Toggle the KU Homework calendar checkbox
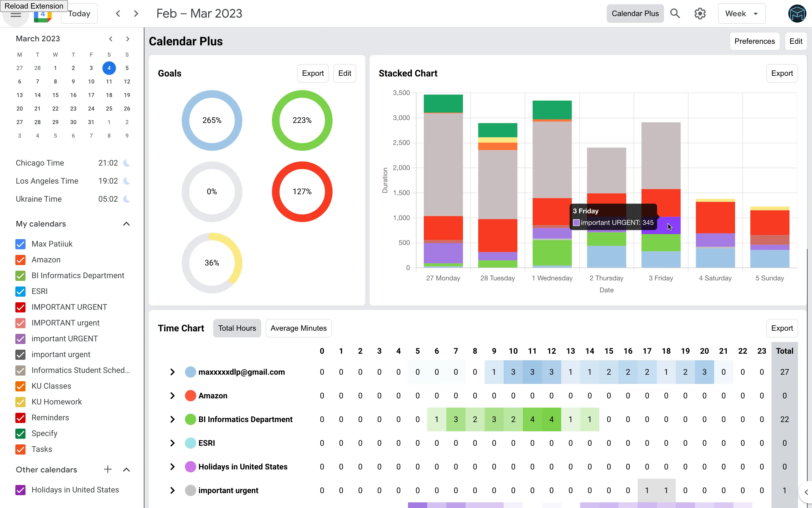812x508 pixels. [x=21, y=402]
